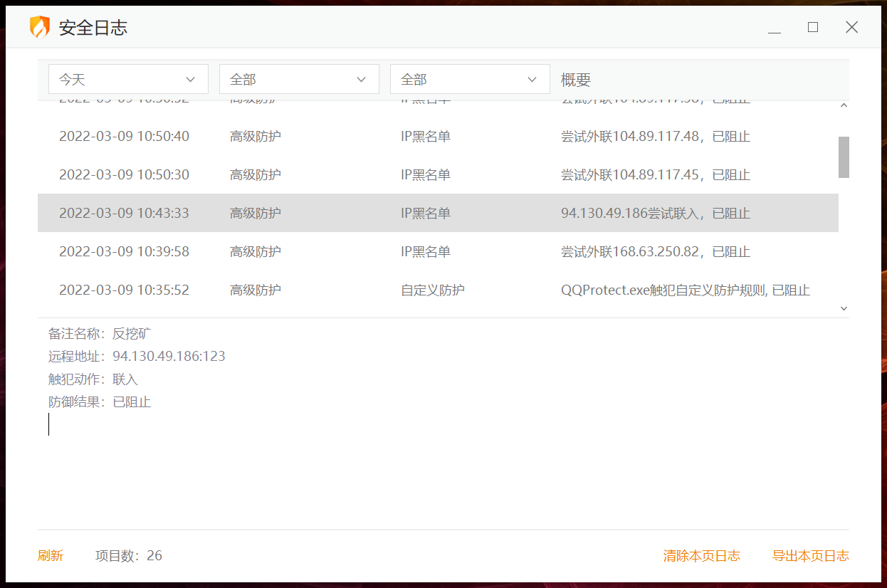Click 尝试外联104.89.117.48，已阻止 summary
Image resolution: width=887 pixels, height=588 pixels.
tap(656, 136)
